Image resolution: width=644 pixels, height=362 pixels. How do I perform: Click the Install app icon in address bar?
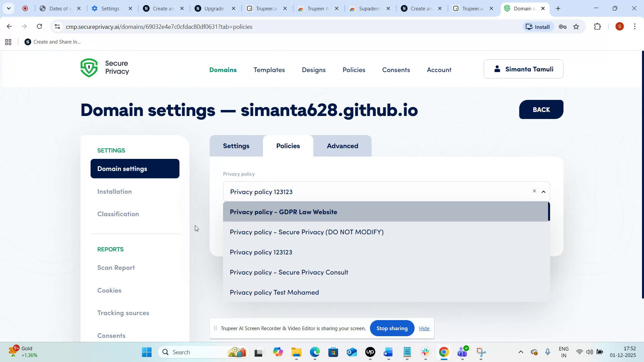[529, 26]
